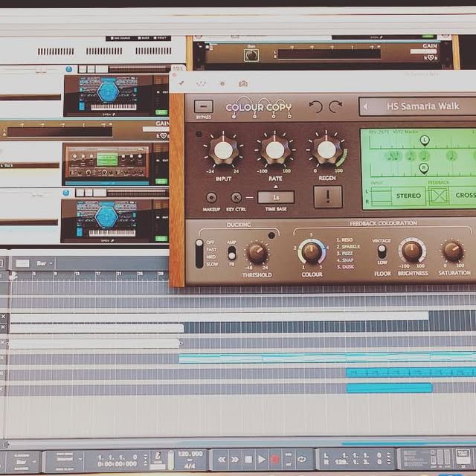Click the Regen knob
This screenshot has width=476, height=476.
click(x=327, y=149)
